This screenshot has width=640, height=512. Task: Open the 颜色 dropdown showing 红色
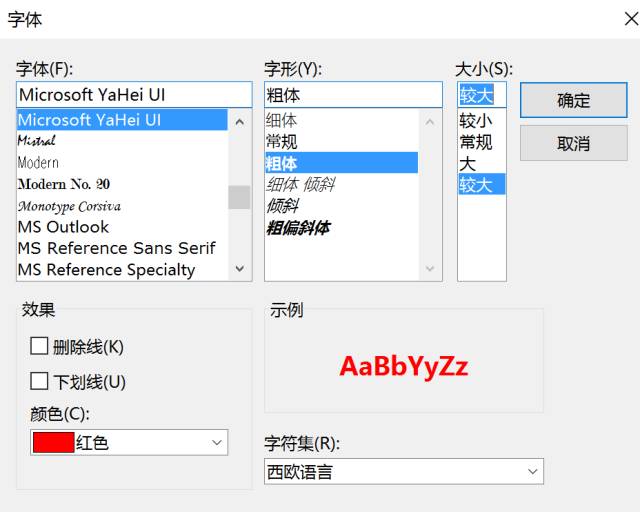(x=129, y=442)
